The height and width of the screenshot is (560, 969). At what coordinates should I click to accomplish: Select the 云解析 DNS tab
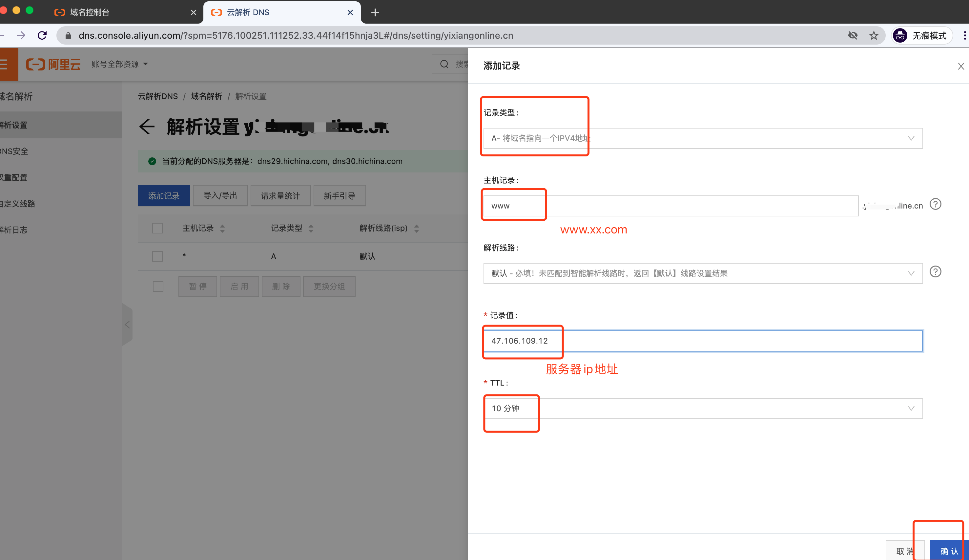point(281,12)
